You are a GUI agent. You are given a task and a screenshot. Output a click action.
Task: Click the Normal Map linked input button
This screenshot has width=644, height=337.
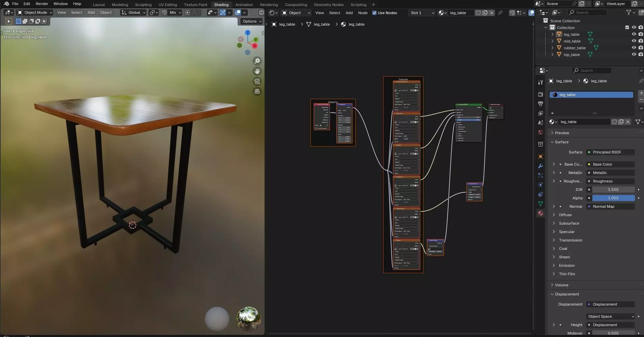(611, 206)
